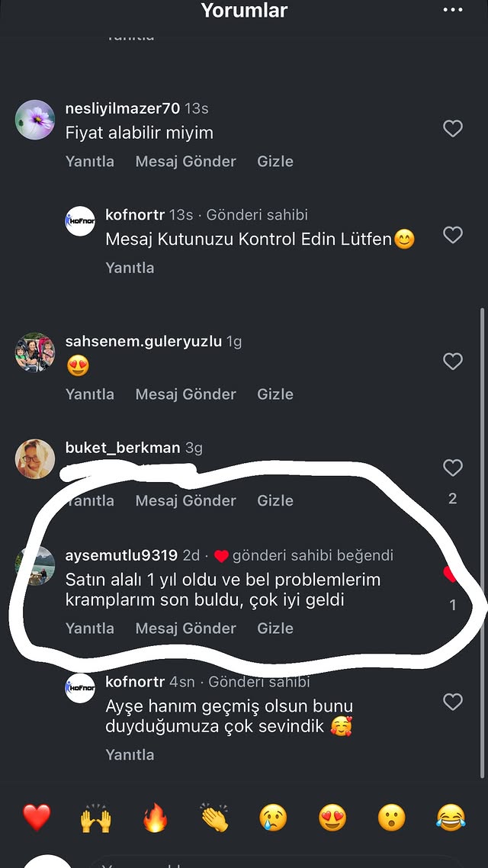
Task: Tap heart on buket_berkman's comment
Action: [x=453, y=468]
